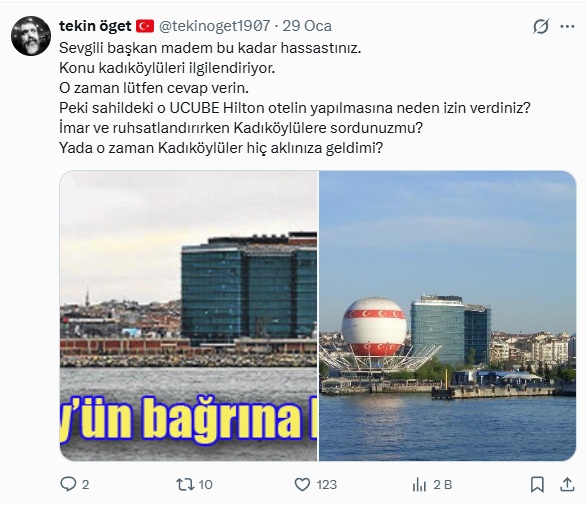Click the Turkish flag emoji beside name
Image resolution: width=586 pixels, height=505 pixels.
[145, 26]
